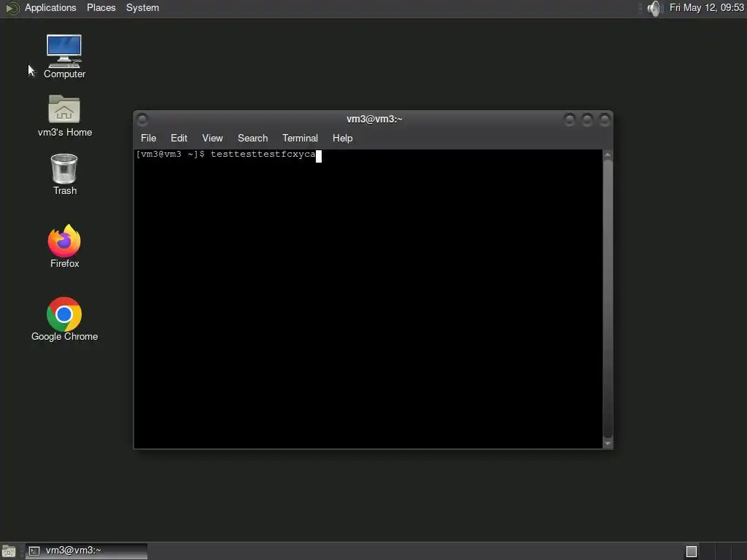Open the Terminal menu in menu bar
The width and height of the screenshot is (747, 560).
point(300,138)
